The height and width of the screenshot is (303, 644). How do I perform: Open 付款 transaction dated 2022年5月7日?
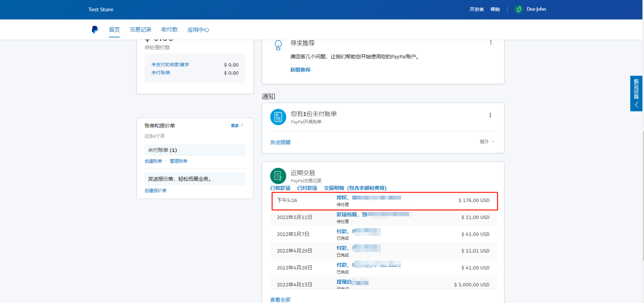coord(383,234)
